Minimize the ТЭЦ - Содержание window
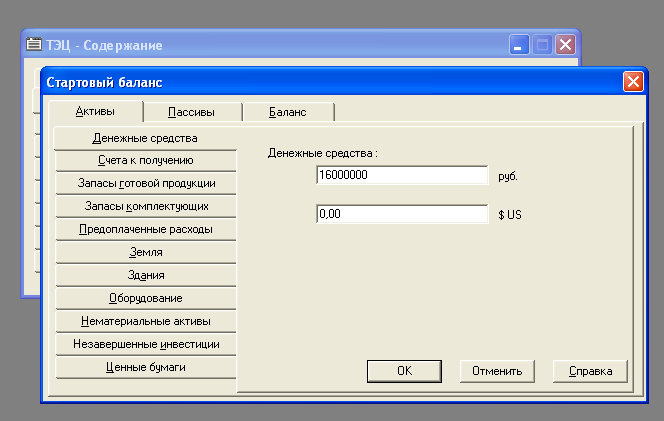The image size is (664, 421). 519,44
